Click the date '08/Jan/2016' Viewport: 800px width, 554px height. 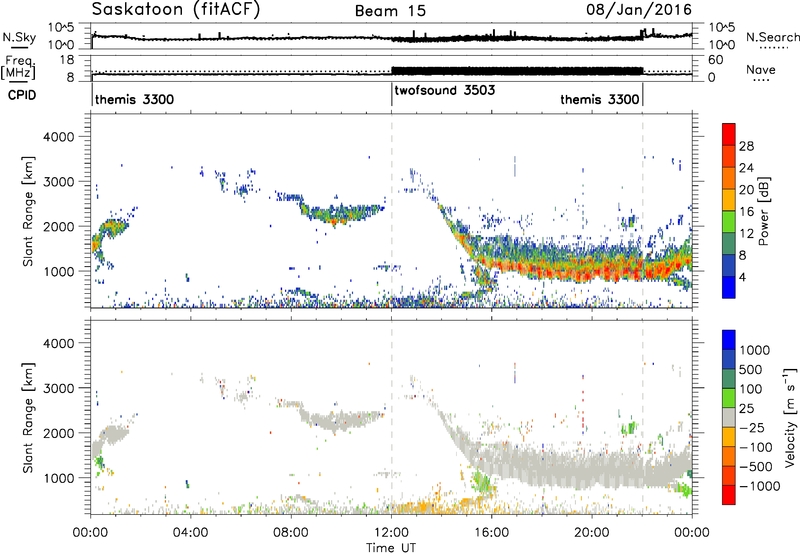(x=639, y=10)
